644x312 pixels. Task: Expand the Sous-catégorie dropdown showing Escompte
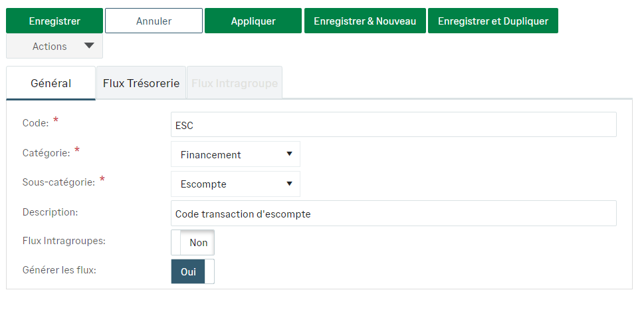[235, 184]
